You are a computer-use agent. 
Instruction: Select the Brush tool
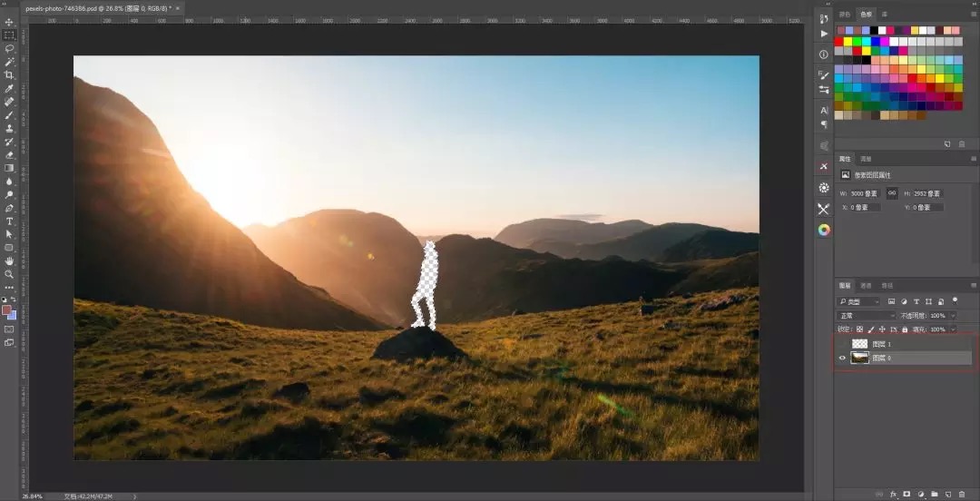click(9, 115)
